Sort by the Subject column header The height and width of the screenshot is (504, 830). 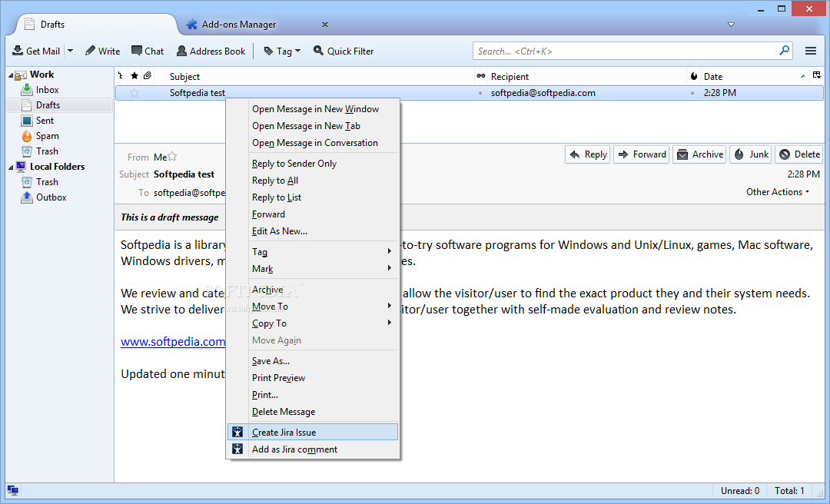[x=184, y=77]
